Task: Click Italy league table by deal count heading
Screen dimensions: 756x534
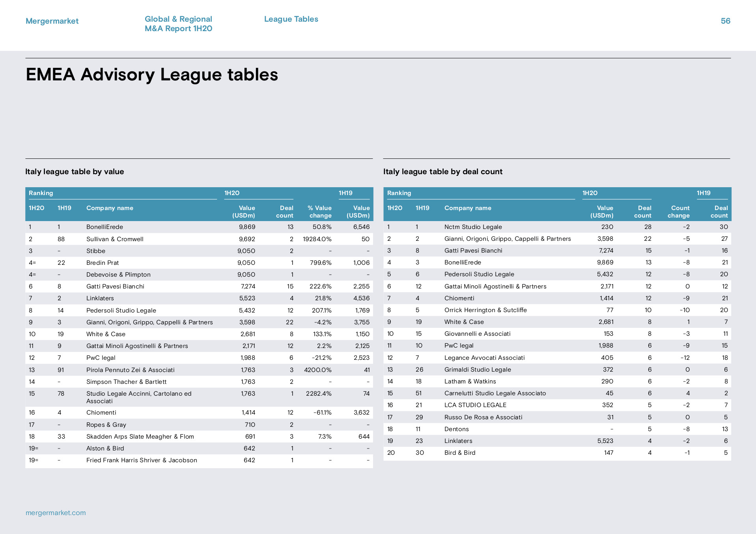Action: click(x=443, y=171)
